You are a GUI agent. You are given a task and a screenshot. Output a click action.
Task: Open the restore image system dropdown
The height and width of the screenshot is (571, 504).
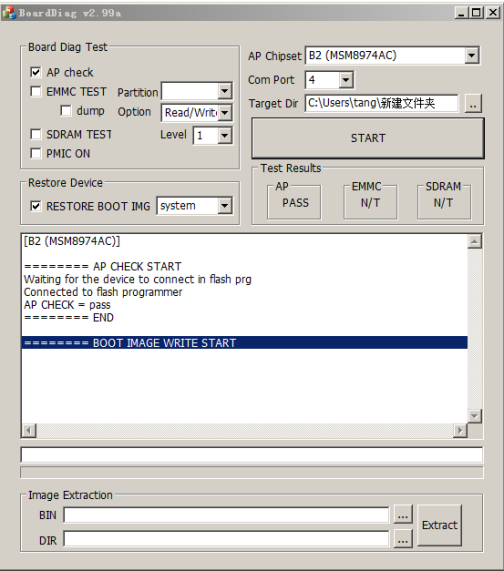coord(225,206)
